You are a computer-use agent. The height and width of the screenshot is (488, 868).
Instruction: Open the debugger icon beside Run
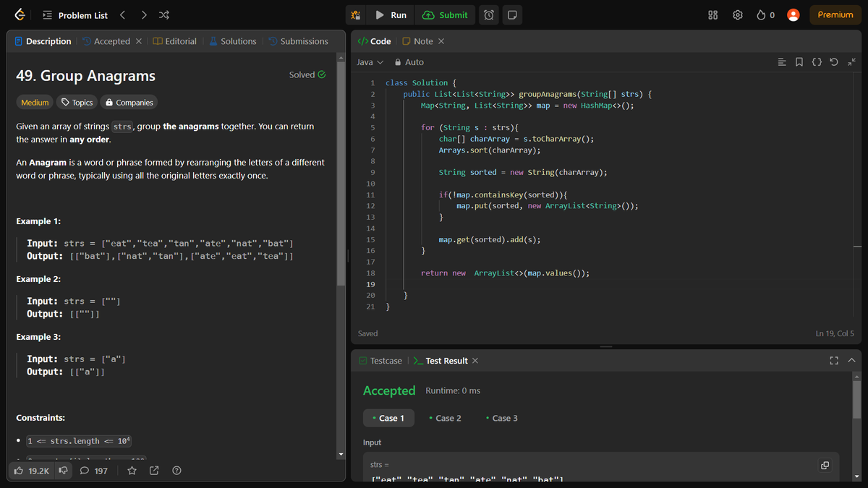coord(355,14)
